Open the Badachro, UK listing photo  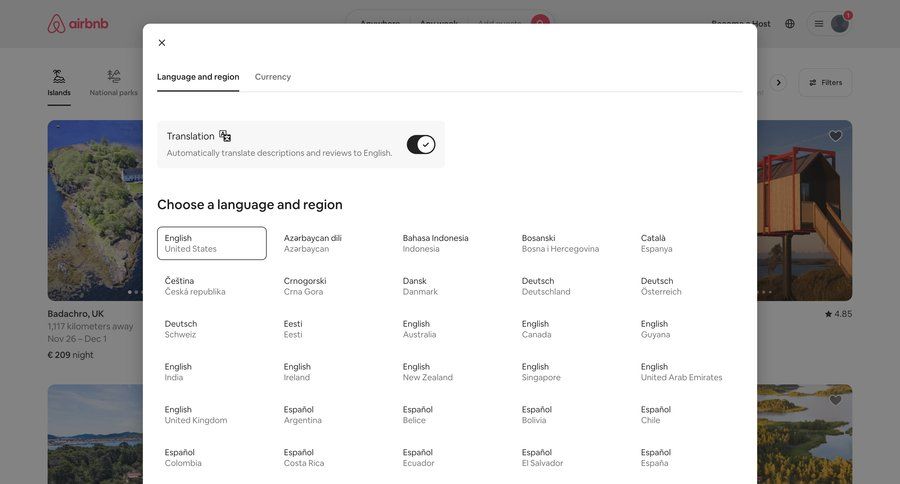point(95,210)
